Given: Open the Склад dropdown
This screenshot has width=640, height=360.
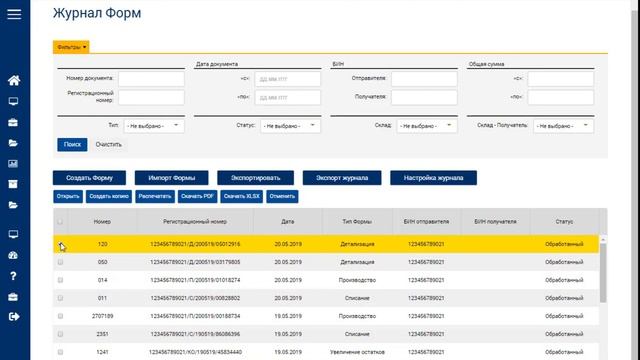Looking at the screenshot, I should coord(427,126).
